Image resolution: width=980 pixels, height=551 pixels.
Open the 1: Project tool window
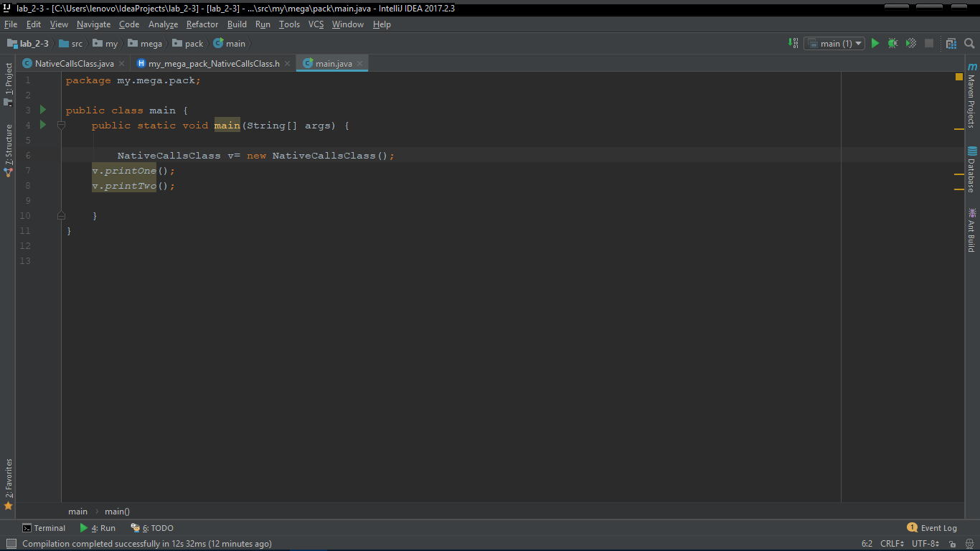(x=9, y=85)
